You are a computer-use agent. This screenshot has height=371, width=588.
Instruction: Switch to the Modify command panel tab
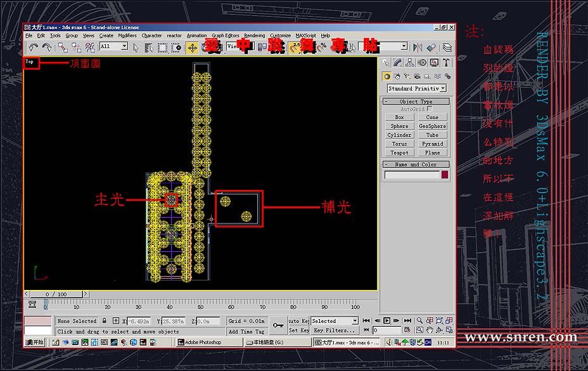click(x=398, y=63)
